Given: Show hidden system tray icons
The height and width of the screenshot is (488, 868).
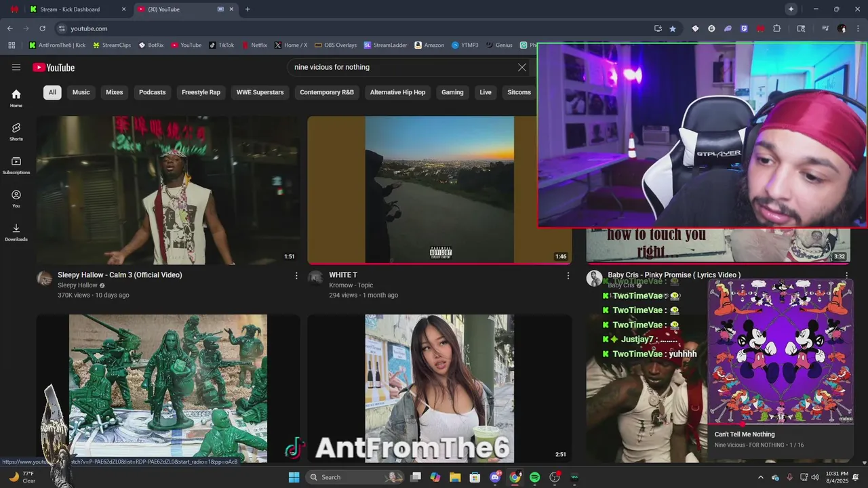Looking at the screenshot, I should coord(760,477).
